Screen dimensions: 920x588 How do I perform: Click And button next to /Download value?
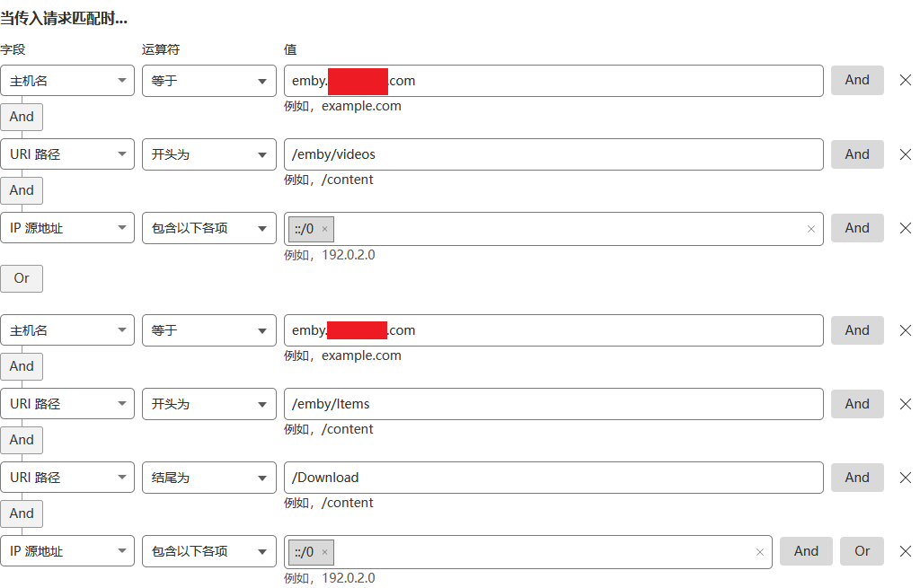point(856,478)
